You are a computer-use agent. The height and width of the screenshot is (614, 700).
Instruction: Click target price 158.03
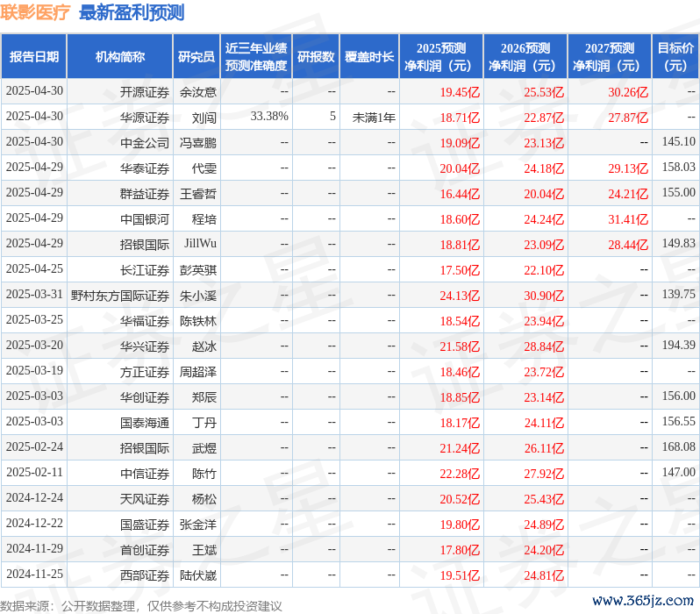(679, 167)
